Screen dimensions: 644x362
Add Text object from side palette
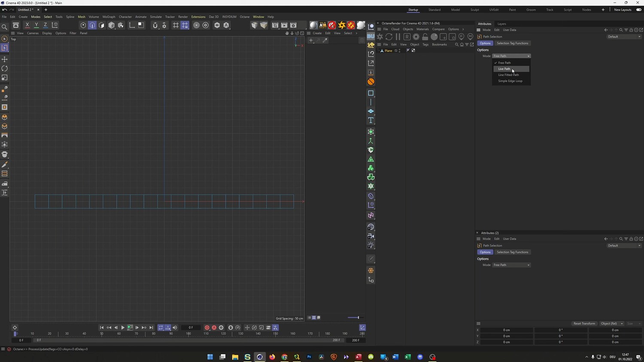[371, 121]
